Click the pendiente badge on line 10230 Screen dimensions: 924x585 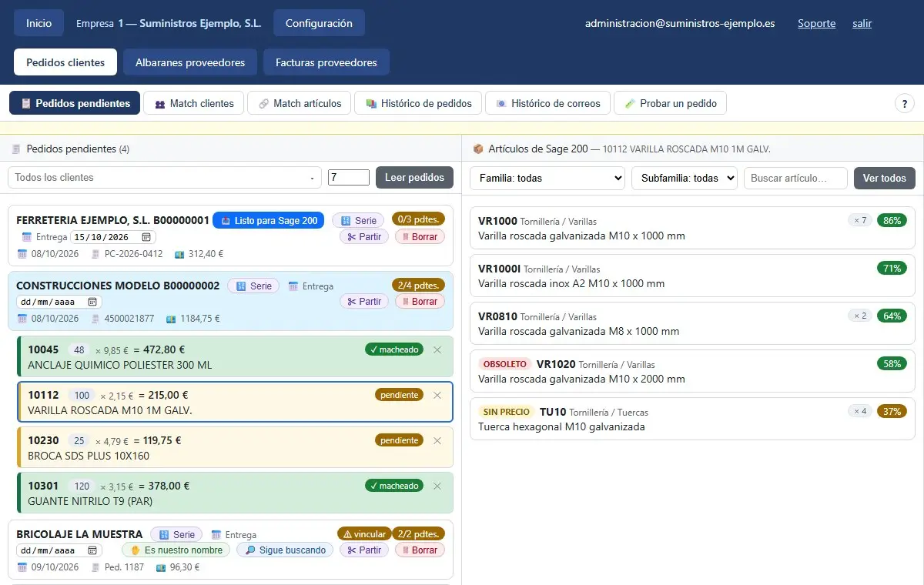(400, 440)
